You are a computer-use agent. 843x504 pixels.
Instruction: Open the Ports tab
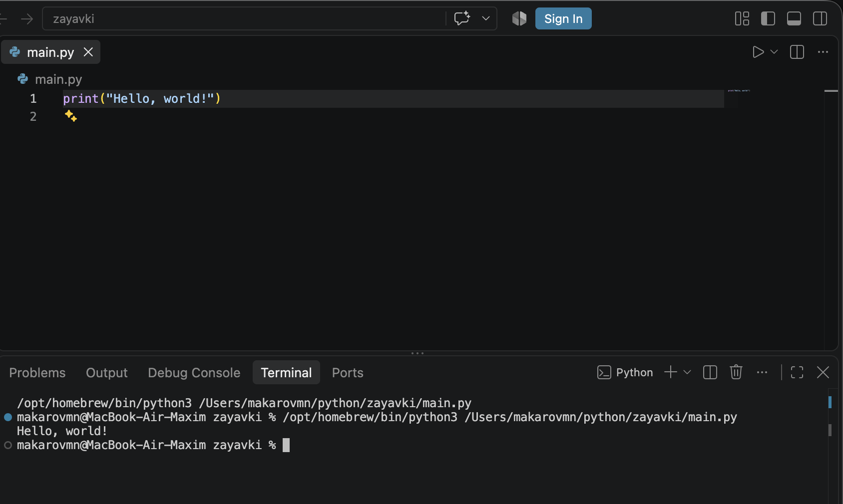[348, 373]
